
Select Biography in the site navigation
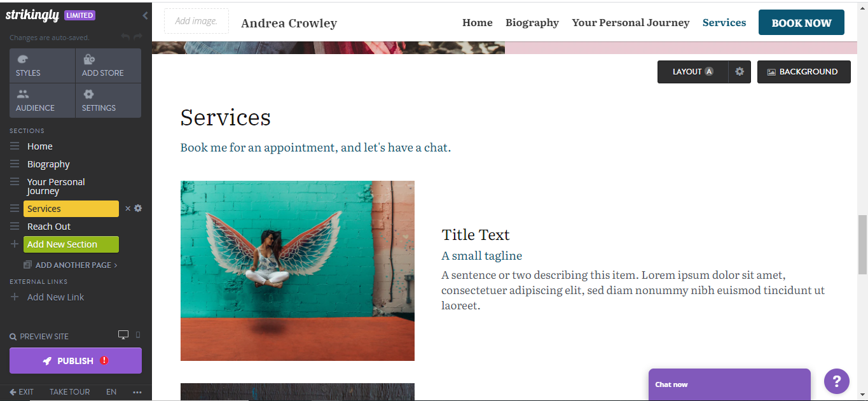click(532, 22)
